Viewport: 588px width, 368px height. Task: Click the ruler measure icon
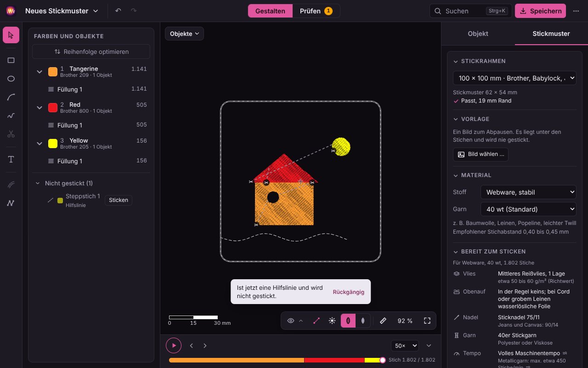coord(383,321)
